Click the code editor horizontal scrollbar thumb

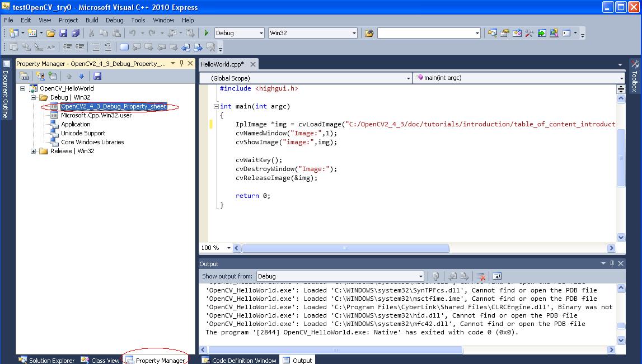[x=345, y=248]
